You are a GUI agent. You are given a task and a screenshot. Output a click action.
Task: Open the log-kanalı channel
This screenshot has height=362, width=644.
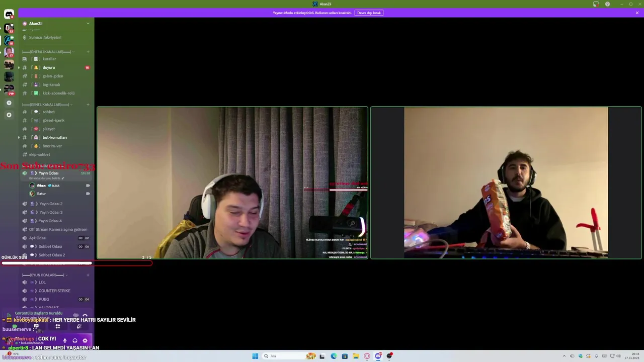coord(56,84)
